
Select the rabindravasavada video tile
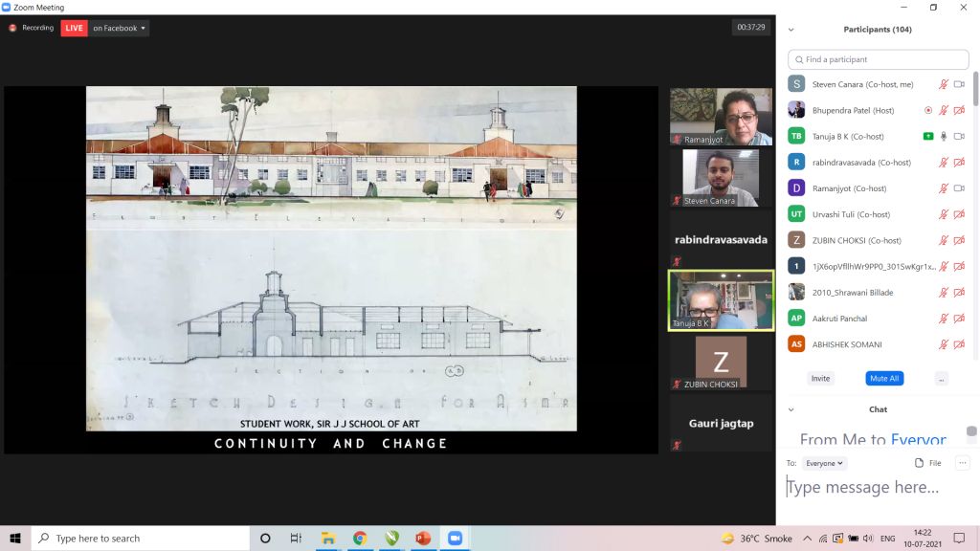(722, 239)
